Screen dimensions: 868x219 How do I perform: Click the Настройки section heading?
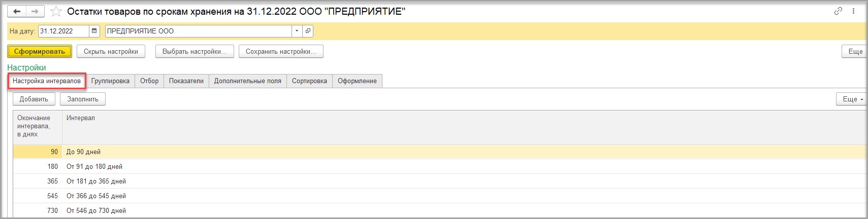coord(26,67)
